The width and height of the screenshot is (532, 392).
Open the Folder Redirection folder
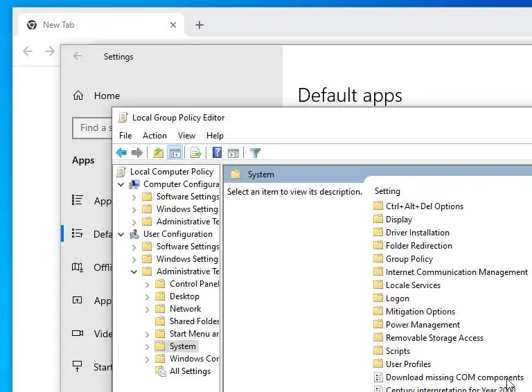click(413, 246)
